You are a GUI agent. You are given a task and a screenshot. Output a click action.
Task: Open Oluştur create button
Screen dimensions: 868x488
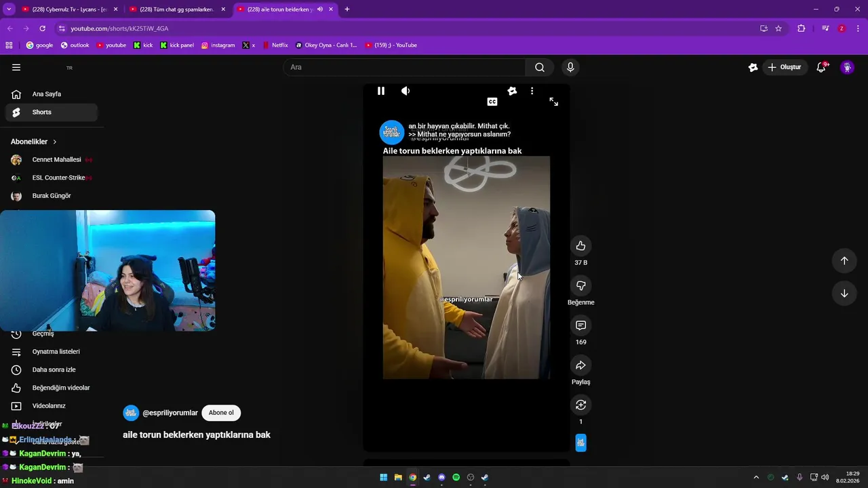[x=785, y=67]
